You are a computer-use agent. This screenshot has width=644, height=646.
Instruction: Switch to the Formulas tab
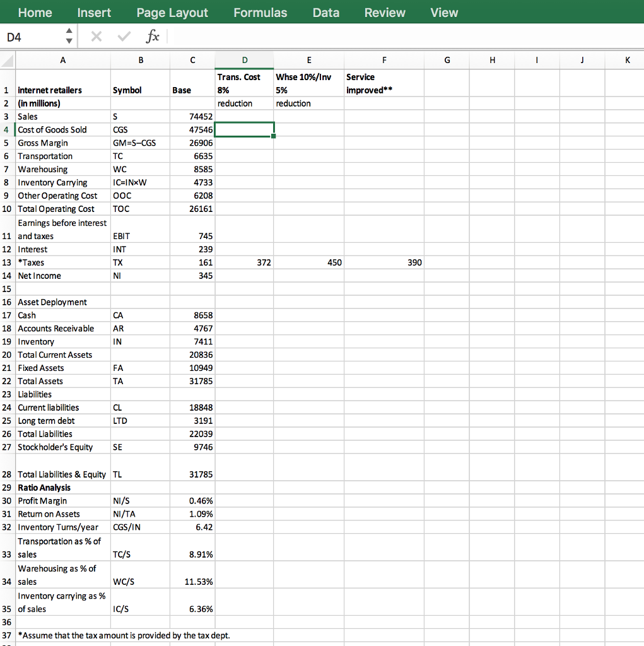[x=260, y=12]
